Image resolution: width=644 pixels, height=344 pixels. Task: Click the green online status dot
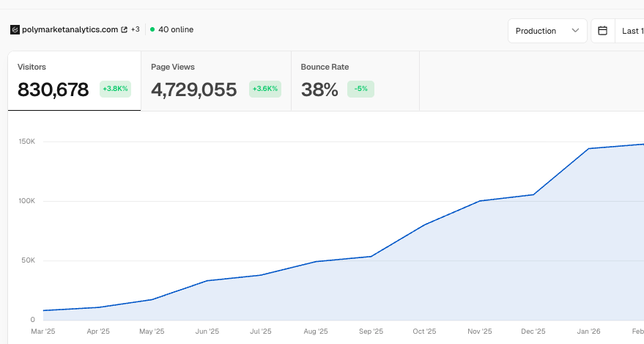(x=152, y=29)
